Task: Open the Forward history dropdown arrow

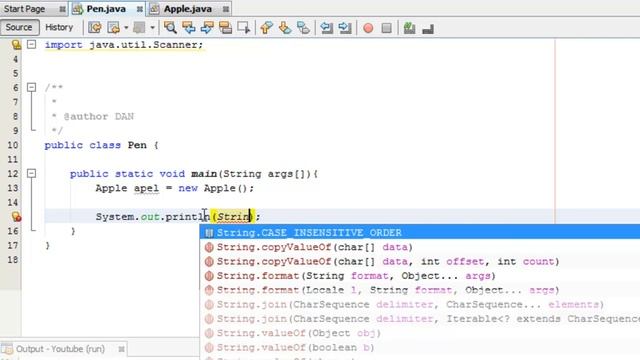Action: point(152,28)
